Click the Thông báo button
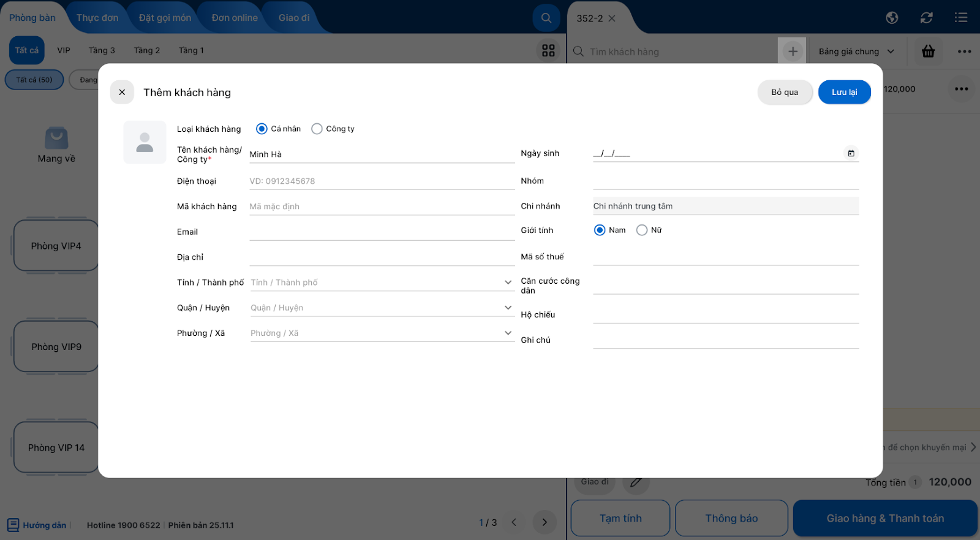Image resolution: width=980 pixels, height=540 pixels. pos(731,519)
